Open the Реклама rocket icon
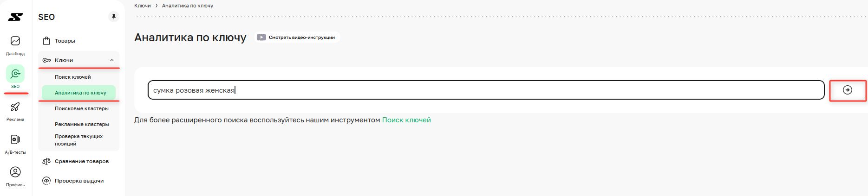This screenshot has width=868, height=196. [15, 107]
